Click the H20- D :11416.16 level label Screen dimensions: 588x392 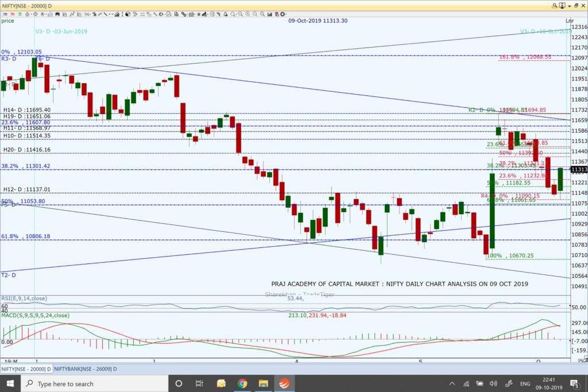26,150
